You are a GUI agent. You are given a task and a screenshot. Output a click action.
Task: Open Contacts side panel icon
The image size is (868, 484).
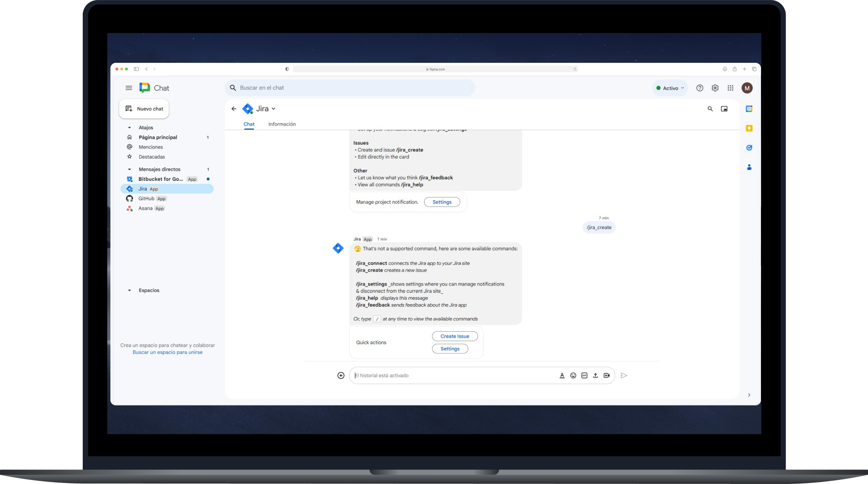click(749, 167)
